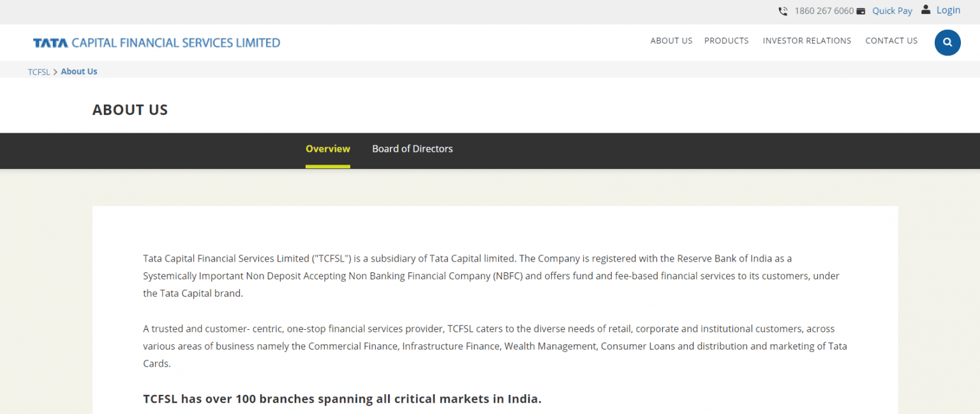Click the yellow underline indicator beneath Overview
The image size is (980, 414).
coord(327,166)
